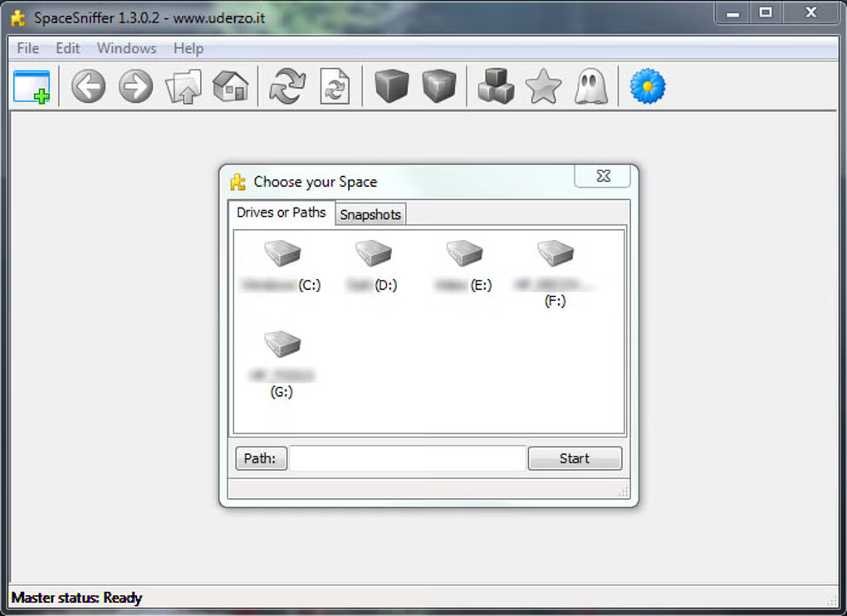Open the Windows menu
The image size is (847, 616).
pos(126,48)
